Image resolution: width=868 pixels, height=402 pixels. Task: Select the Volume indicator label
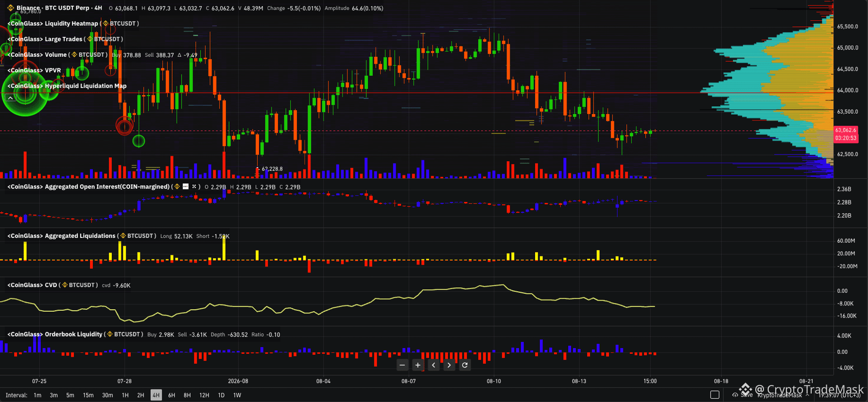pos(37,55)
